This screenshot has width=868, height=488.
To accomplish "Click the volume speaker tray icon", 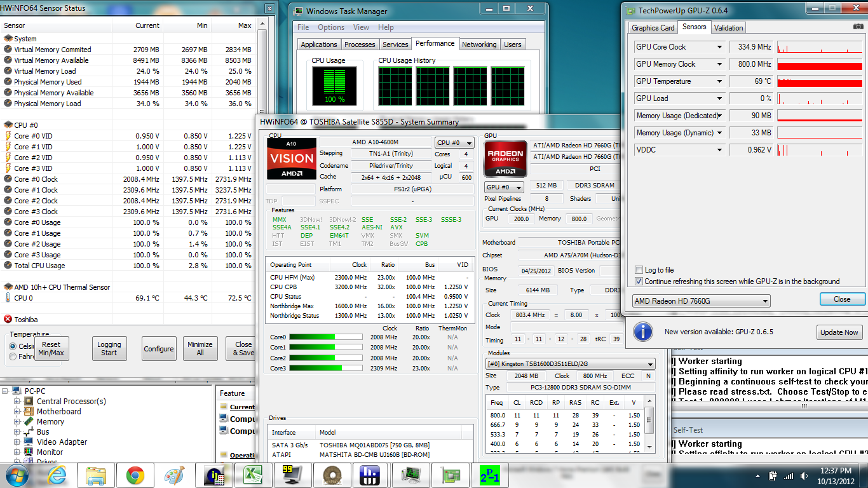I will click(x=803, y=475).
